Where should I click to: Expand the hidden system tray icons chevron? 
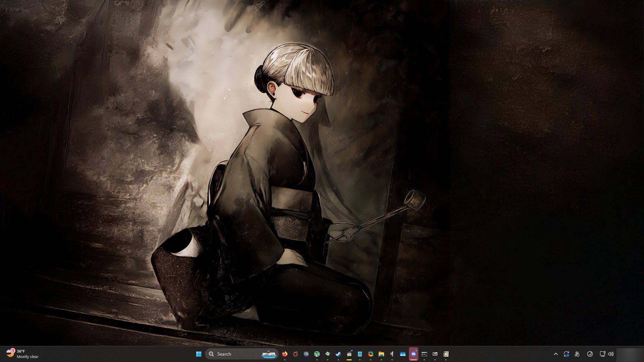(556, 354)
